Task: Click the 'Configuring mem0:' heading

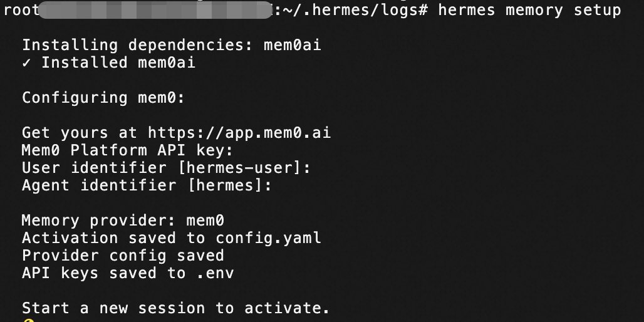Action: click(103, 98)
